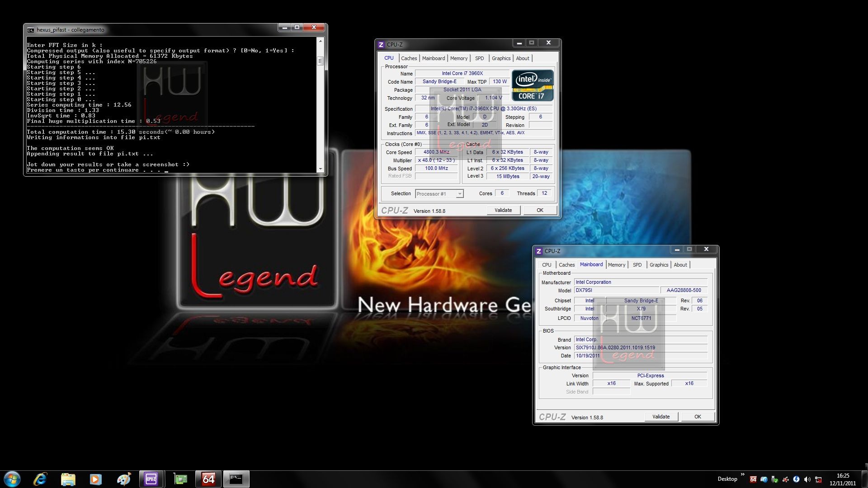This screenshot has width=868, height=488.
Task: Minimize the lower CPU-Z Mainboard window
Action: tap(677, 249)
